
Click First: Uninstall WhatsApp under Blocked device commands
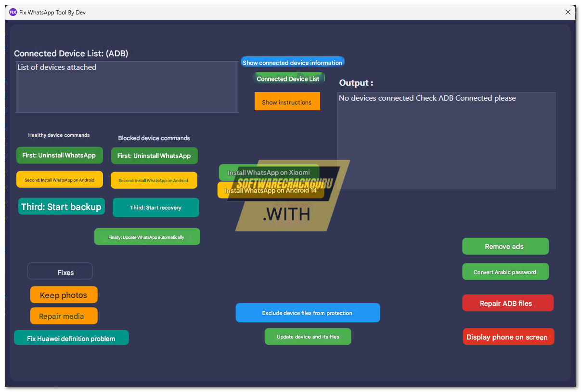click(154, 156)
